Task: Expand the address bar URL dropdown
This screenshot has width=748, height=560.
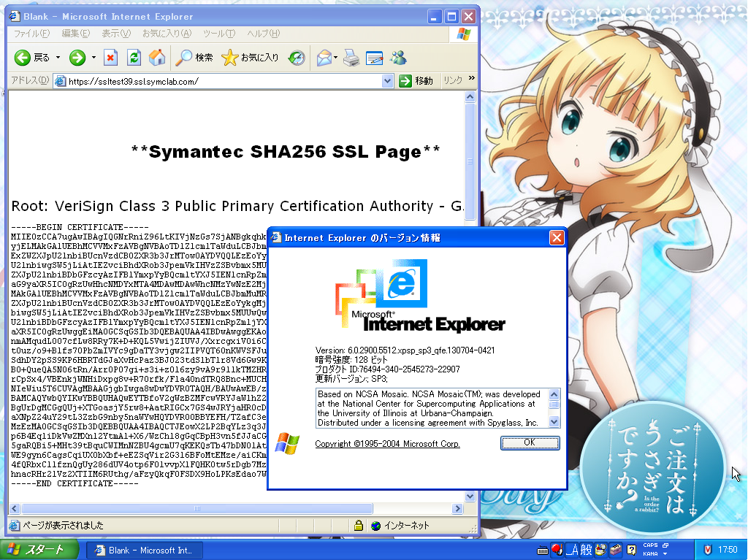Action: click(387, 81)
